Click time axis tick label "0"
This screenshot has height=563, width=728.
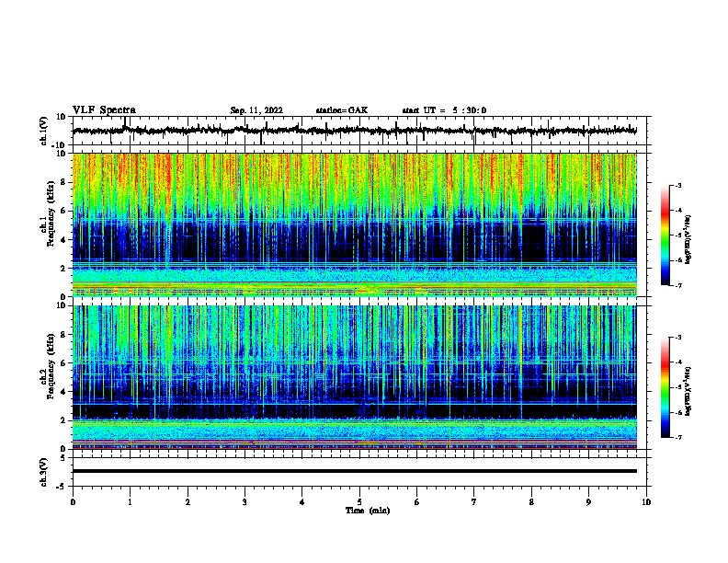tap(73, 502)
